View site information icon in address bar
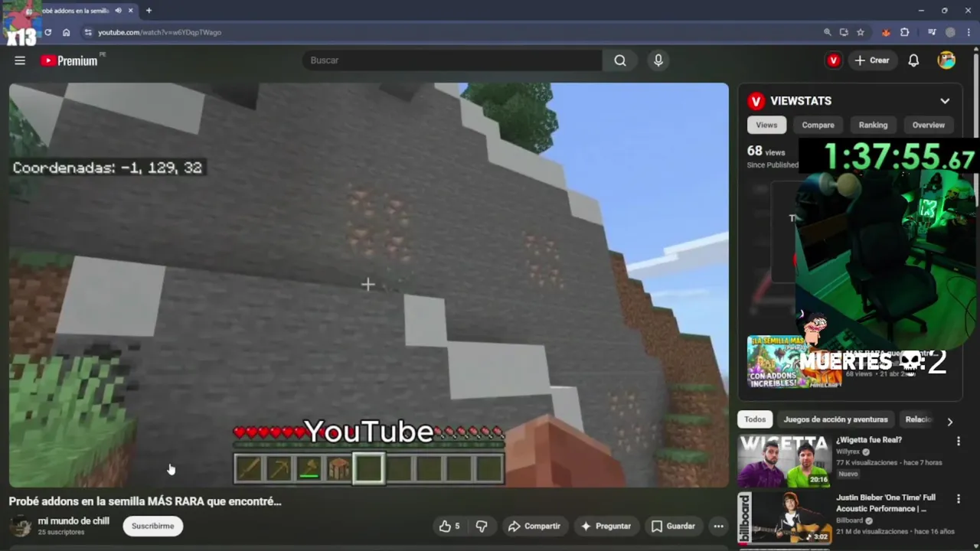Screen dimensions: 980x551 coord(88,32)
